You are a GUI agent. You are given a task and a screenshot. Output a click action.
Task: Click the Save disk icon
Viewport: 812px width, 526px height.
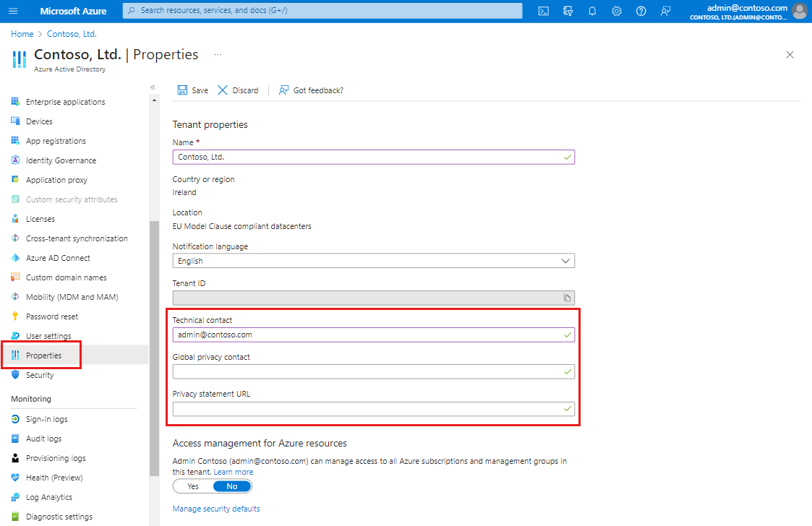point(183,90)
